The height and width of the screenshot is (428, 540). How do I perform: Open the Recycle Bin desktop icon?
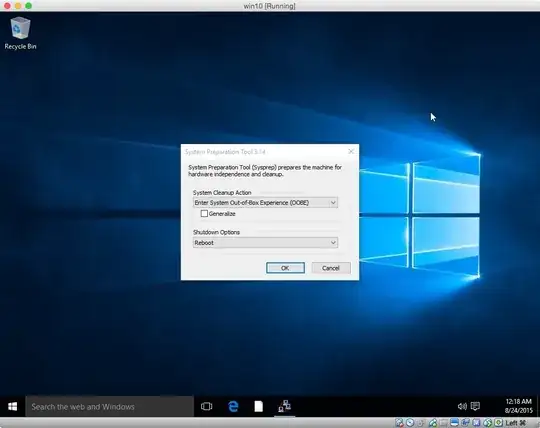pos(20,33)
